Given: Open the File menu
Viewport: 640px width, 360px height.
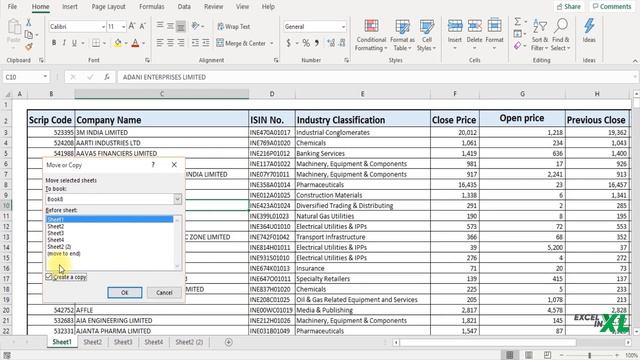Looking at the screenshot, I should (x=12, y=7).
